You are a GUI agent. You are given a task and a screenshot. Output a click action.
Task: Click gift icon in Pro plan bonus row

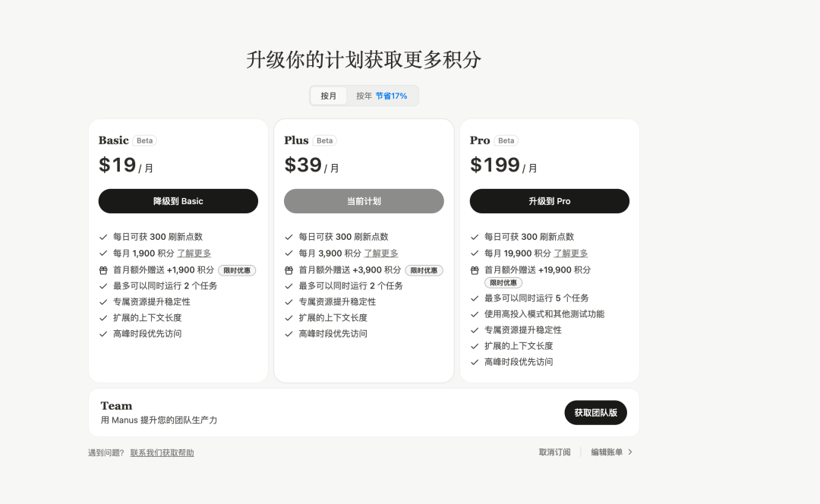coord(475,270)
